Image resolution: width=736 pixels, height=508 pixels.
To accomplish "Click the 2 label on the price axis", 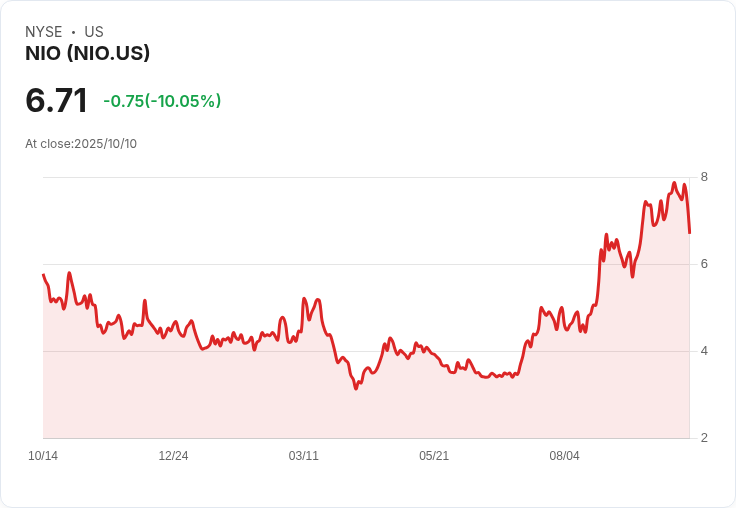I will click(x=704, y=438).
